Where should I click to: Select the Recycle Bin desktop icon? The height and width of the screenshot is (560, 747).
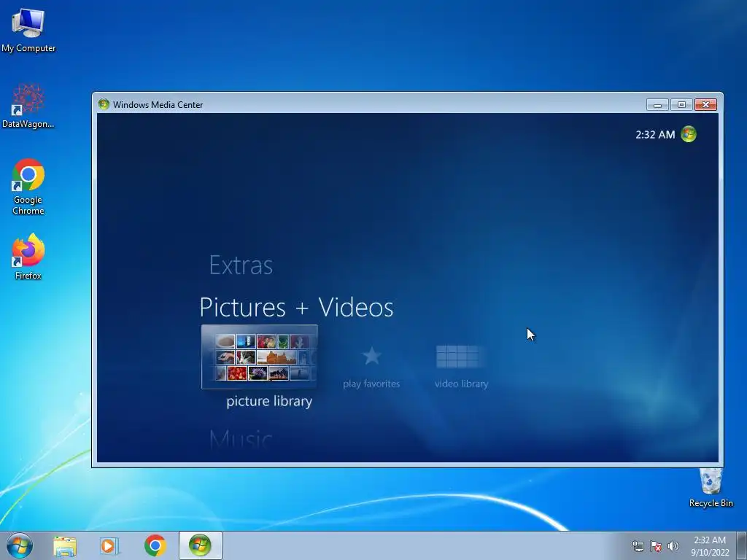[711, 488]
